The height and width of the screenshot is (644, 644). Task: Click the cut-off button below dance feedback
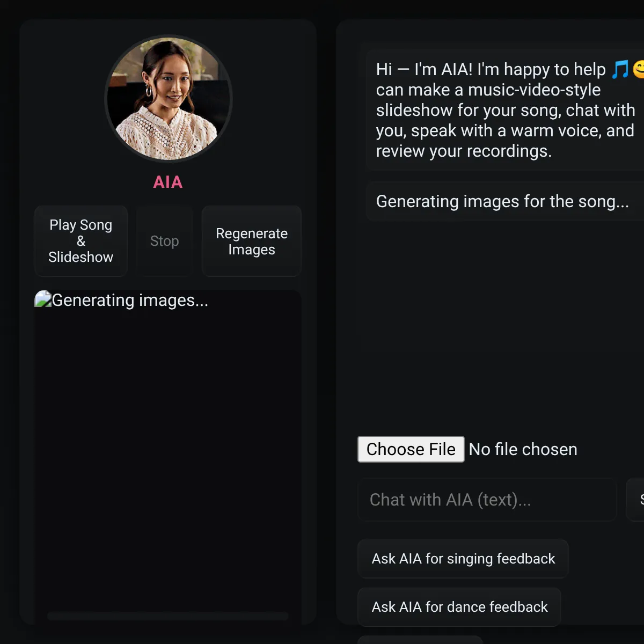(x=420, y=640)
